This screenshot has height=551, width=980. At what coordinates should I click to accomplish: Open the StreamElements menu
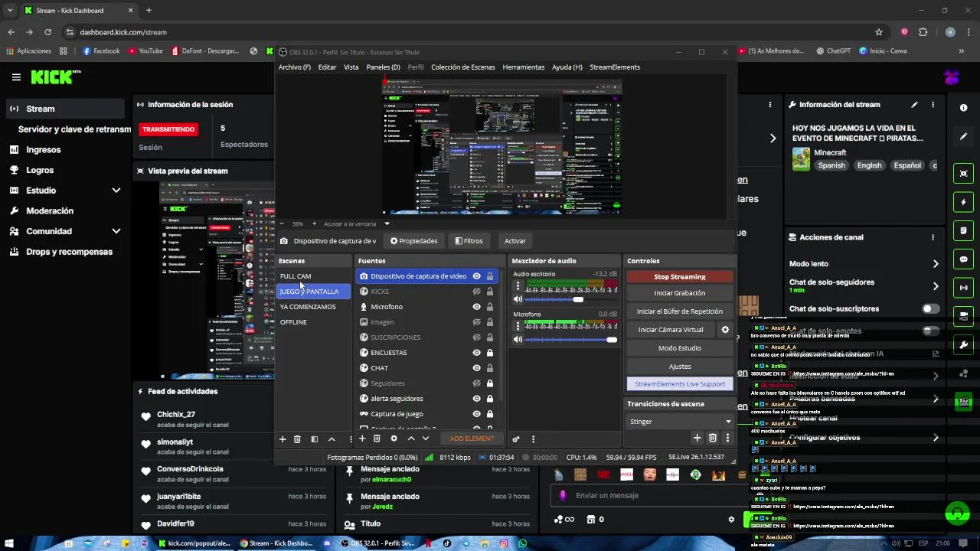click(615, 67)
